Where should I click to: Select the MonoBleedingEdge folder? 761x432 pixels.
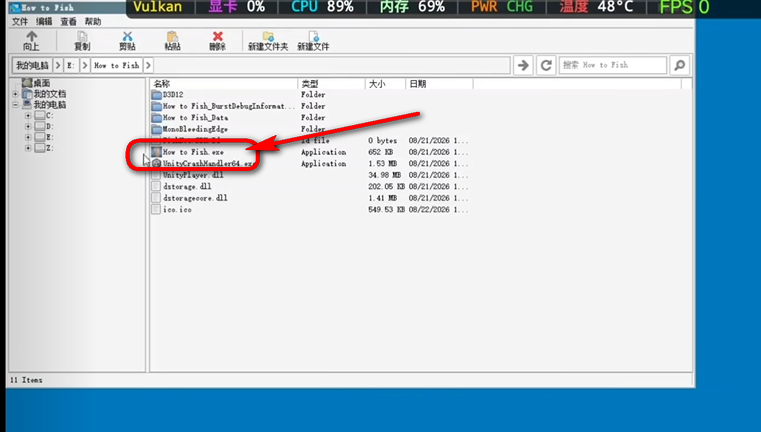[x=189, y=129]
